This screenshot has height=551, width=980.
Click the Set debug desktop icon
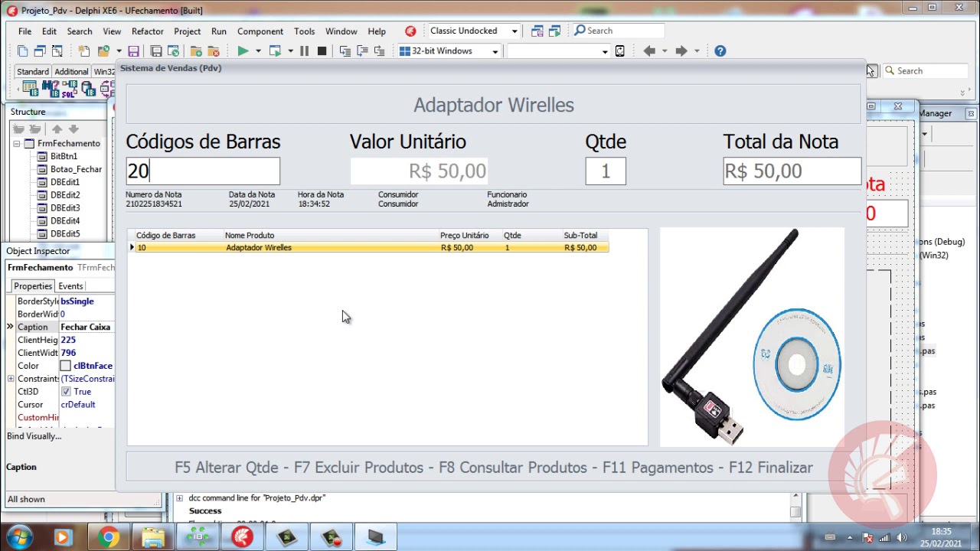tap(554, 31)
